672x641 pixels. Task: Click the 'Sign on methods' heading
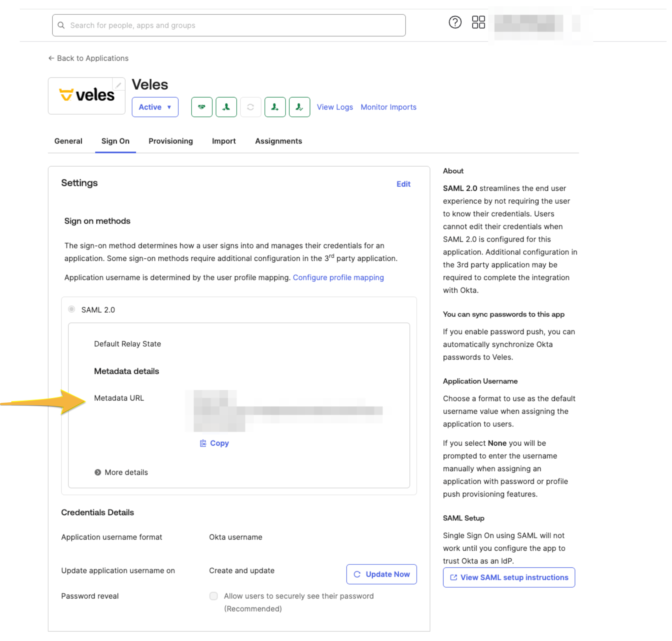click(x=97, y=221)
